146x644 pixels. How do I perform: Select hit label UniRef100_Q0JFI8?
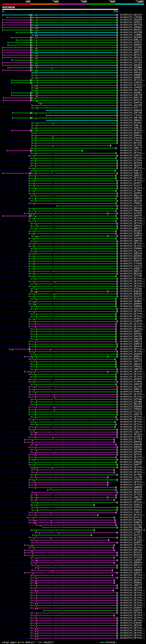pos(131,145)
